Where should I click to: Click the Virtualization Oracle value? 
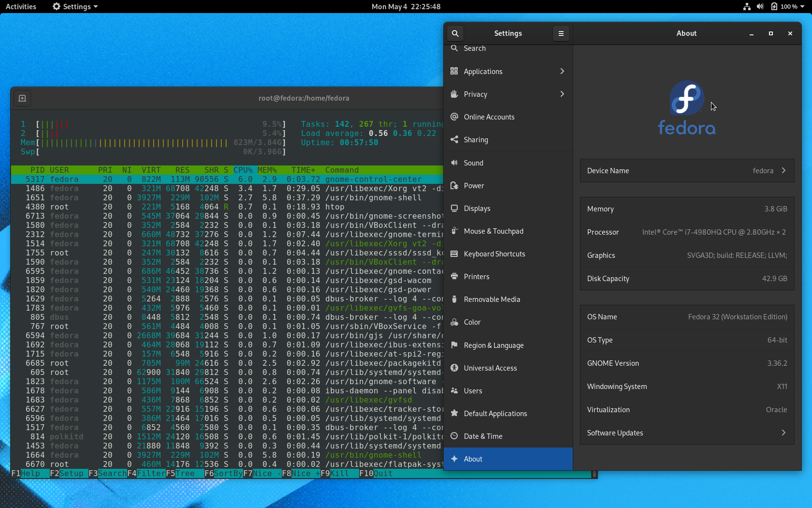(x=776, y=409)
